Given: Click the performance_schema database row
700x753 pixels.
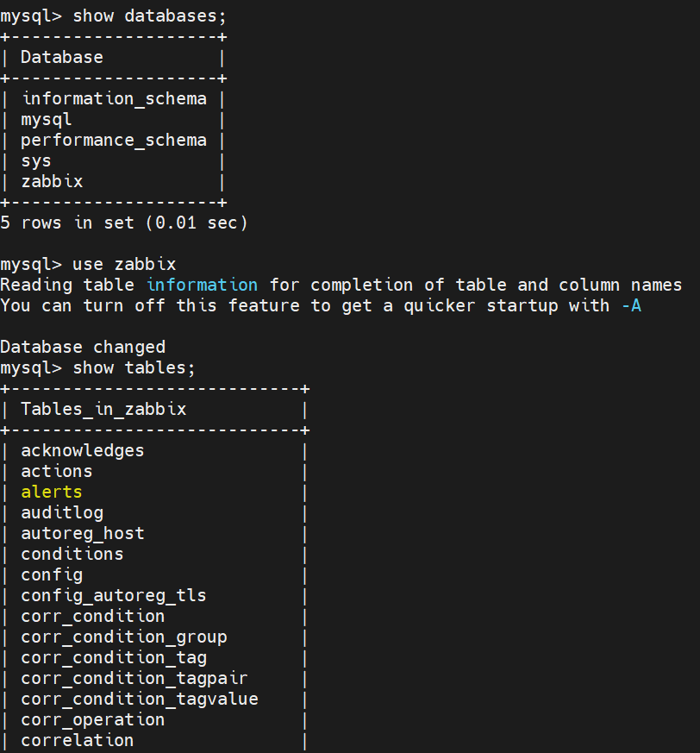Looking at the screenshot, I should [114, 141].
